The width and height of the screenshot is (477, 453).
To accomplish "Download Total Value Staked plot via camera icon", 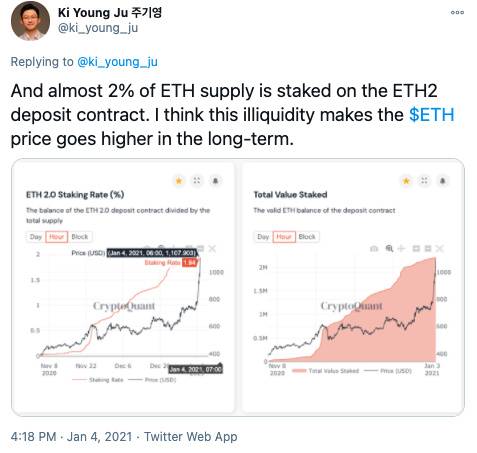I will (374, 248).
